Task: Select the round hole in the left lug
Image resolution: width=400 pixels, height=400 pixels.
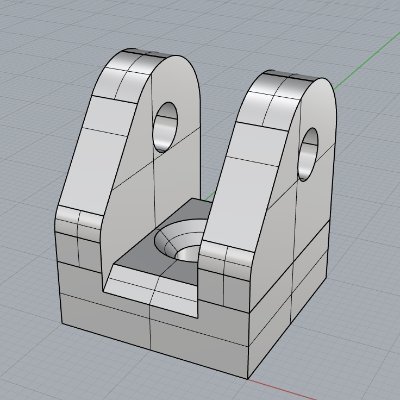Action: point(165,128)
